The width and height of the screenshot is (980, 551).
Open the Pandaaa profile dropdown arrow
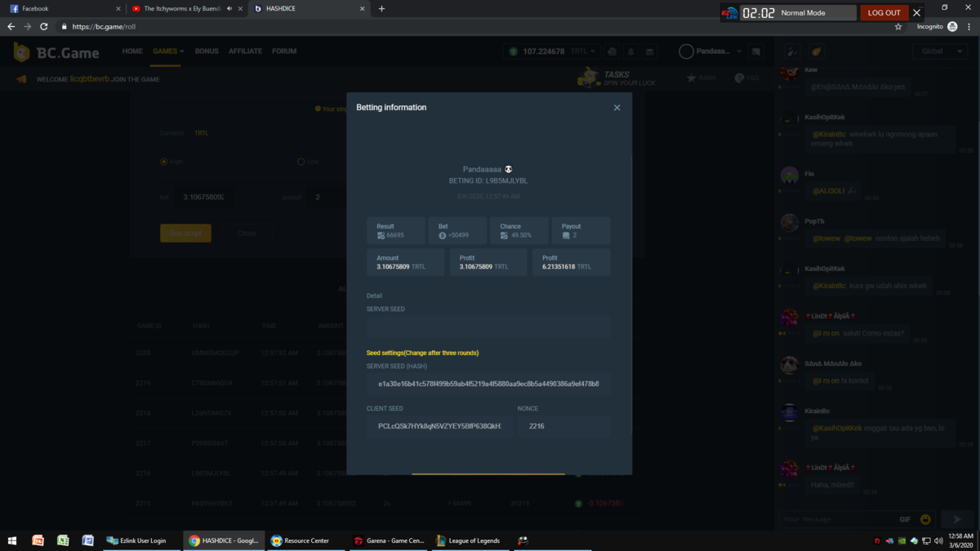[x=739, y=51]
